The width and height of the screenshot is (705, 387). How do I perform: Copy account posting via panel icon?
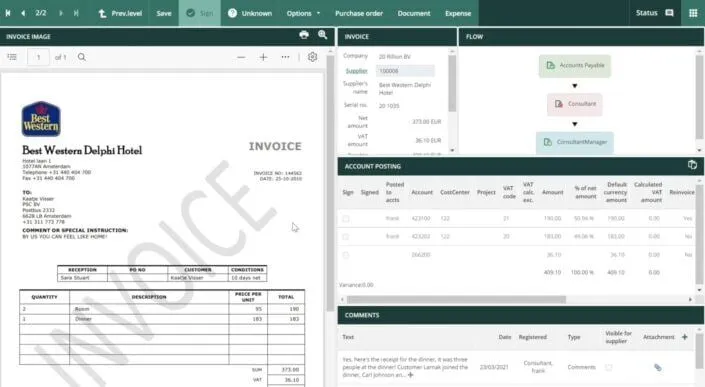pos(692,165)
